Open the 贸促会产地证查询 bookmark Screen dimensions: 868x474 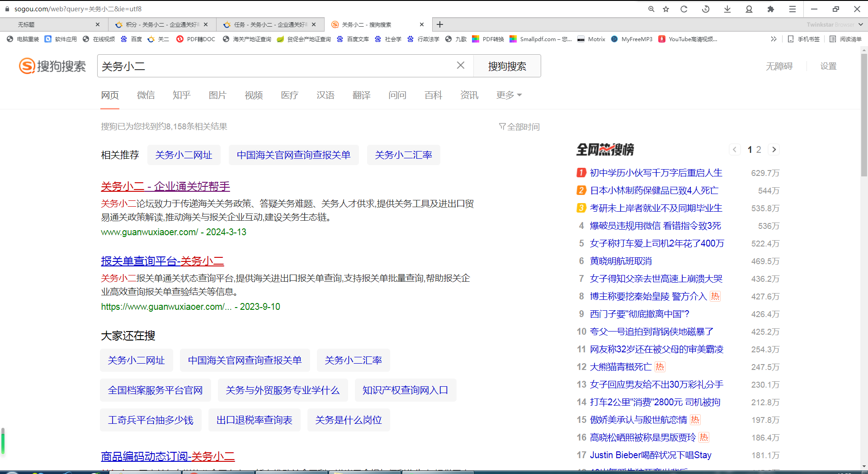pos(304,39)
